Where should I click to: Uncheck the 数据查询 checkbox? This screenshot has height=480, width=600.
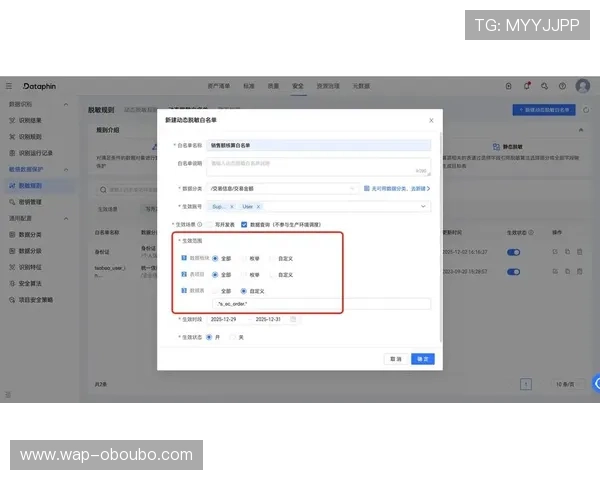tap(244, 225)
